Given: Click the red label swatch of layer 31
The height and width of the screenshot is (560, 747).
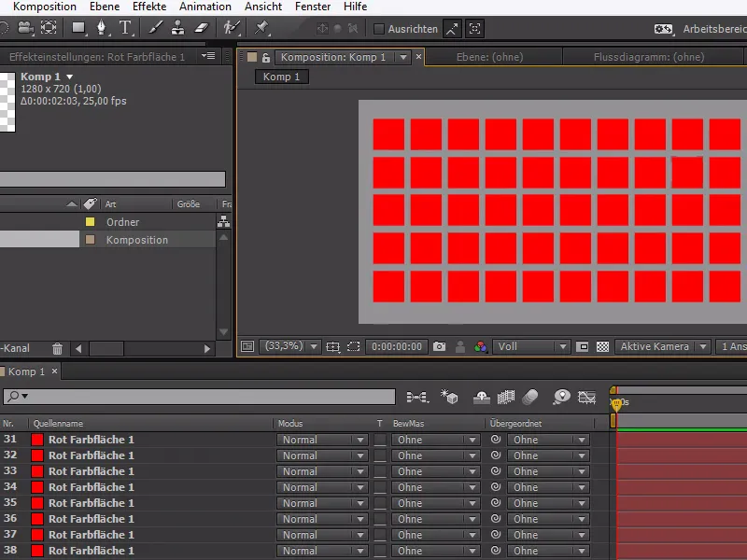Looking at the screenshot, I should [37, 440].
